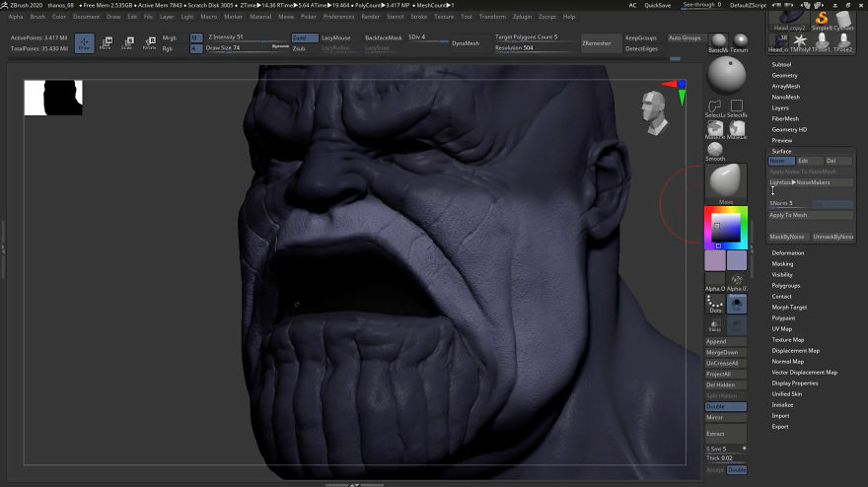Expand the Displacement Map section
Image resolution: width=868 pixels, height=487 pixels.
coord(795,350)
